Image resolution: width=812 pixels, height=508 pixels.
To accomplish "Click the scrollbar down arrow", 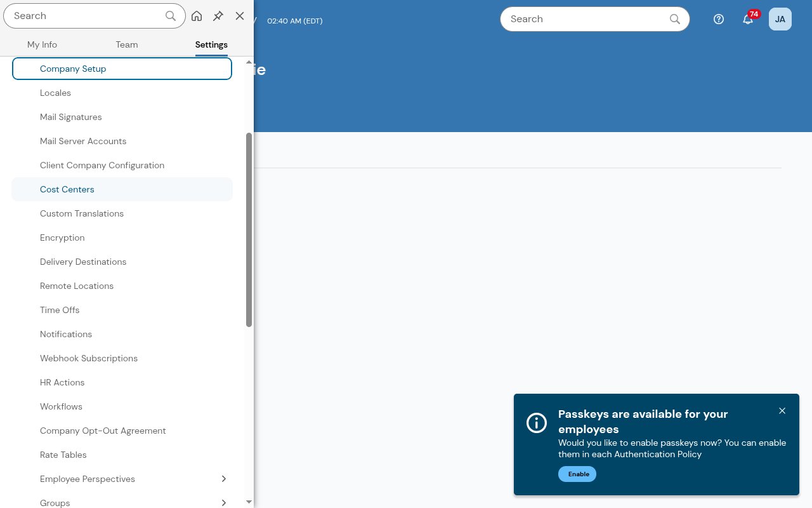I will coord(249,502).
